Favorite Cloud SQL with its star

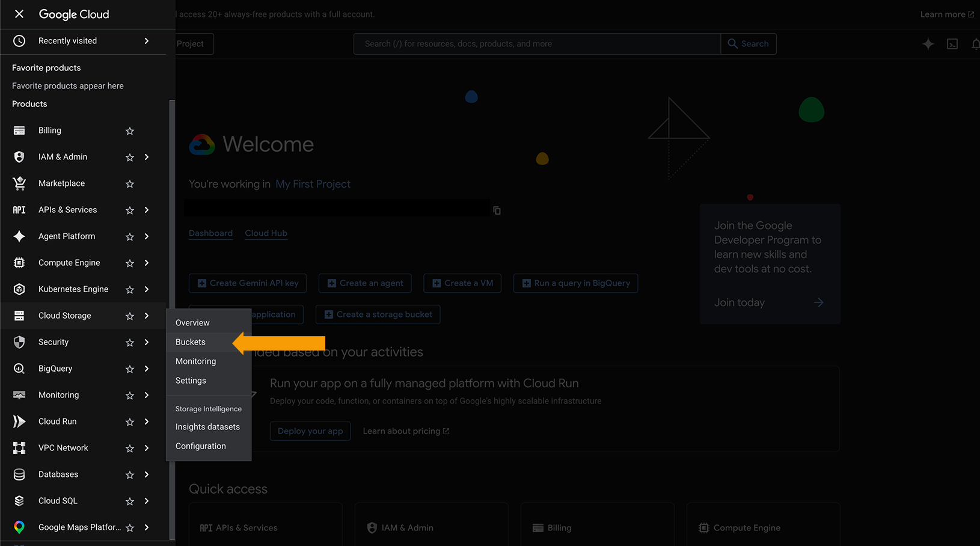pos(130,501)
